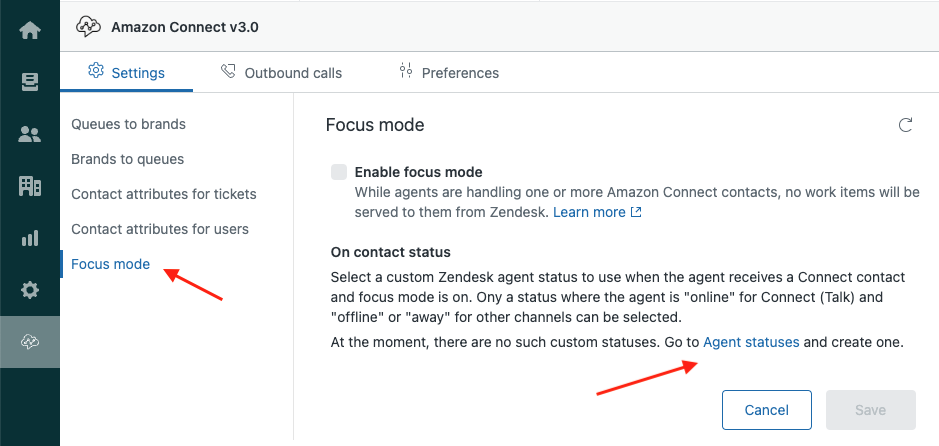This screenshot has height=446, width=939.
Task: Click the Amazon Connect logo in header
Action: 88,27
